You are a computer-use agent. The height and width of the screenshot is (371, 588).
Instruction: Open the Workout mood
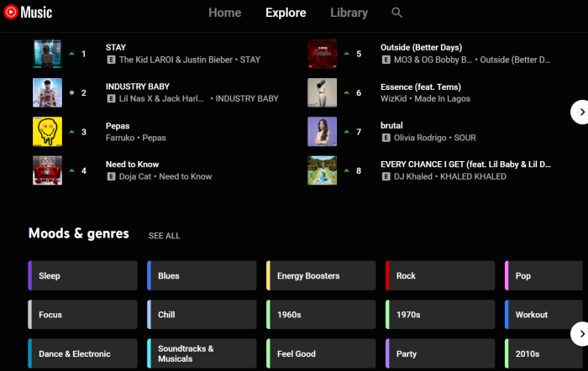click(x=543, y=315)
